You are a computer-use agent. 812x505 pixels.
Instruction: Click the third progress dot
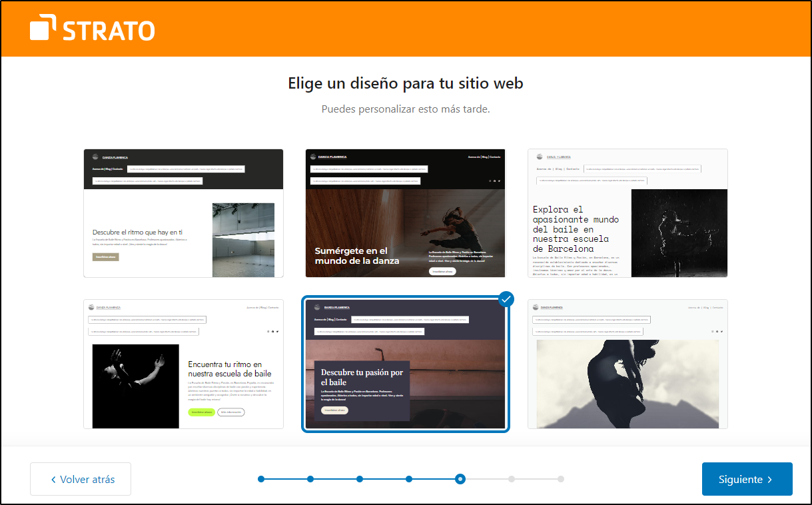coord(360,479)
